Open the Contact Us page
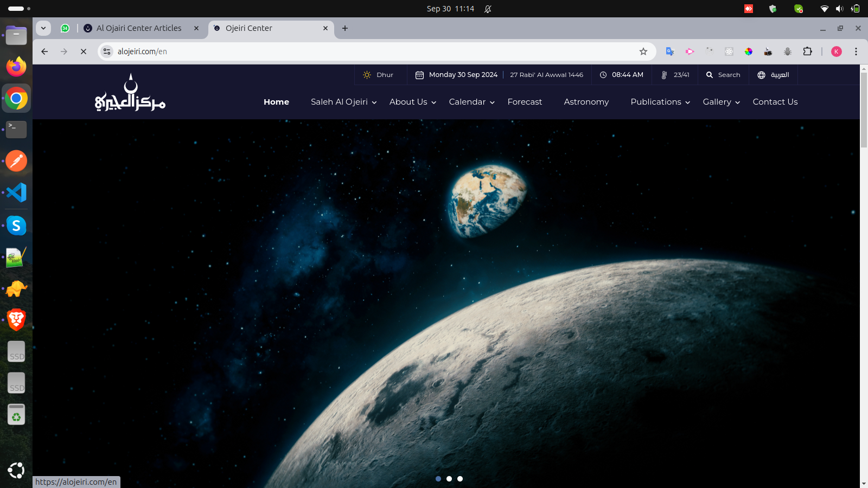The image size is (868, 488). [775, 101]
